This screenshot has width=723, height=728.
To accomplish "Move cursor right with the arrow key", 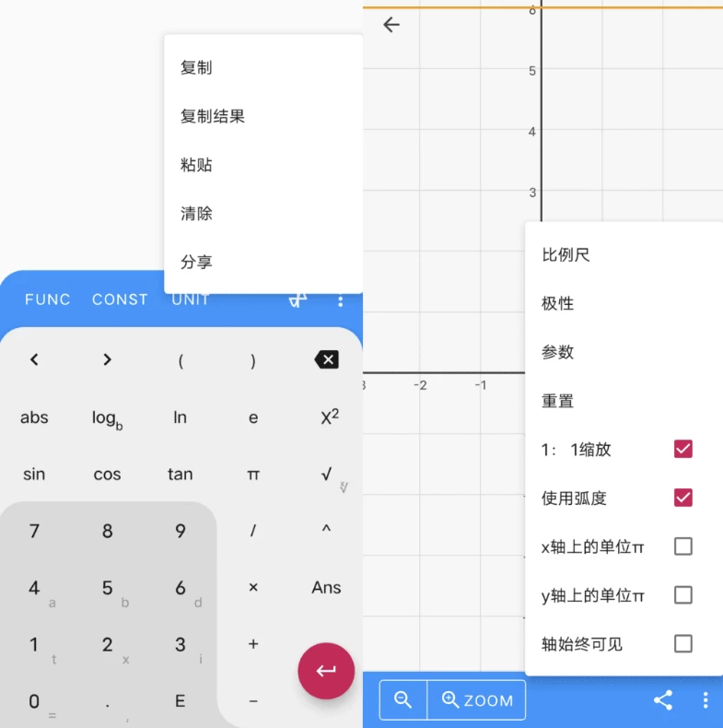I will click(107, 359).
